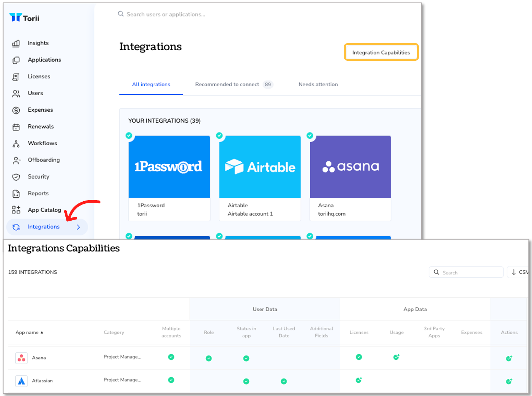
Task: Open Security in the sidebar
Action: coord(38,176)
